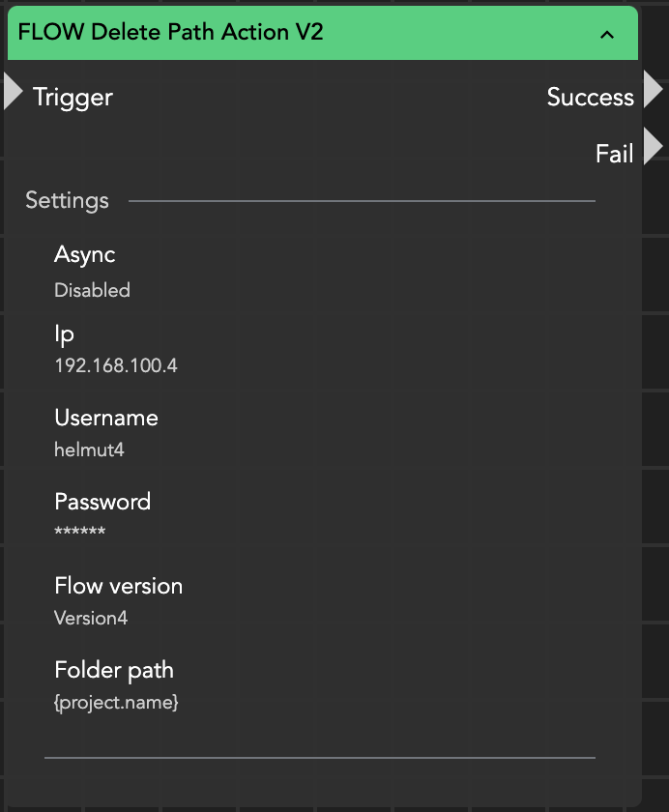Click the Fail output connector arrow
Viewport: 669px width, 812px height.
click(x=654, y=146)
